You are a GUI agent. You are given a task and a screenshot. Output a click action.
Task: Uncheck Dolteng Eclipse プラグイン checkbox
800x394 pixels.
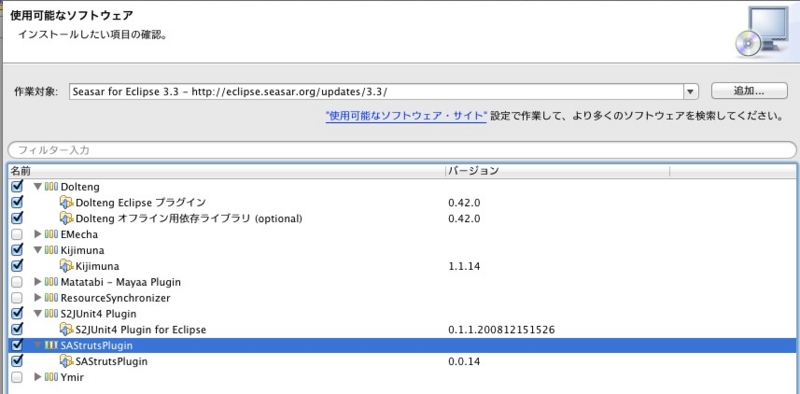(x=17, y=202)
